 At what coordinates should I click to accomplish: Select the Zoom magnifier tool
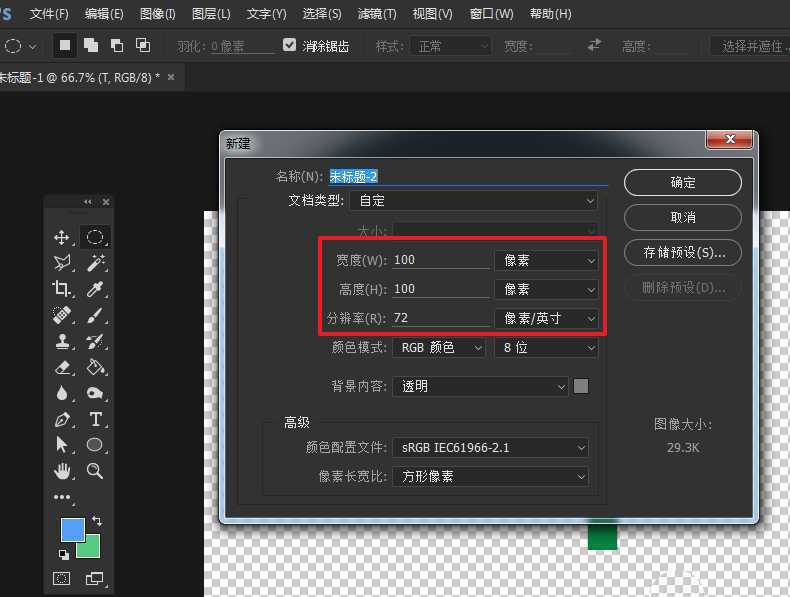point(96,470)
